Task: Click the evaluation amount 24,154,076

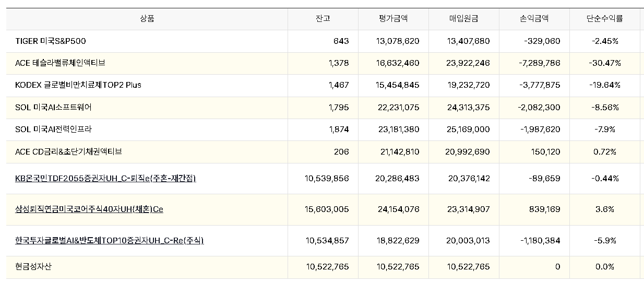Action: [x=398, y=209]
